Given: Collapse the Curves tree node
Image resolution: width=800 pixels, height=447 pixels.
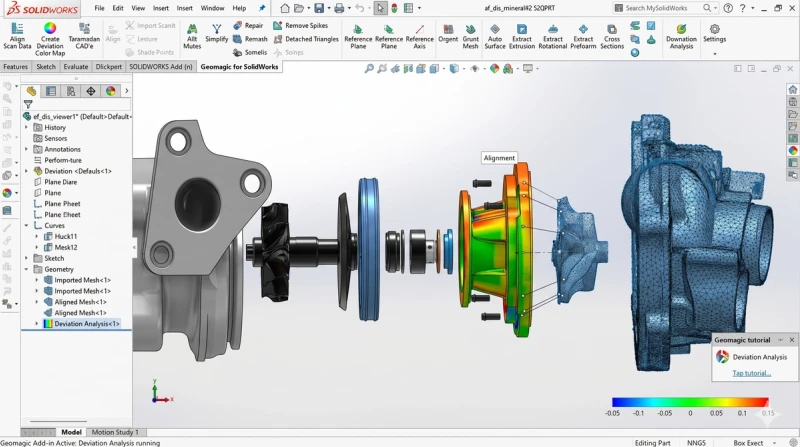Looking at the screenshot, I should (27, 225).
